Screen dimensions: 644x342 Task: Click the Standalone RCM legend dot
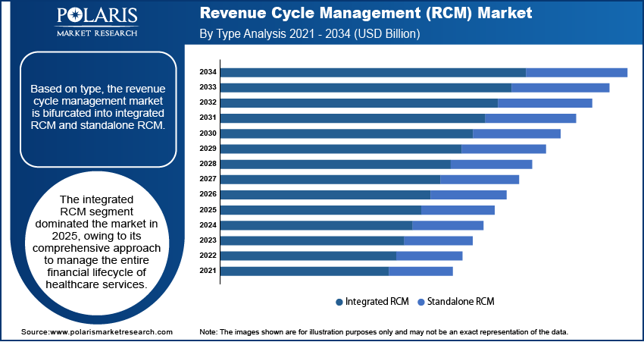pyautogui.click(x=421, y=302)
